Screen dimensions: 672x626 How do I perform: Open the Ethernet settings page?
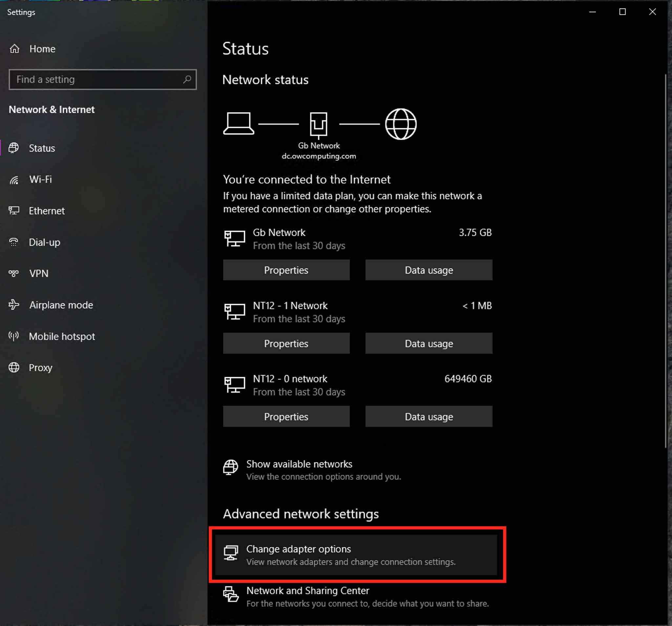pyautogui.click(x=47, y=211)
